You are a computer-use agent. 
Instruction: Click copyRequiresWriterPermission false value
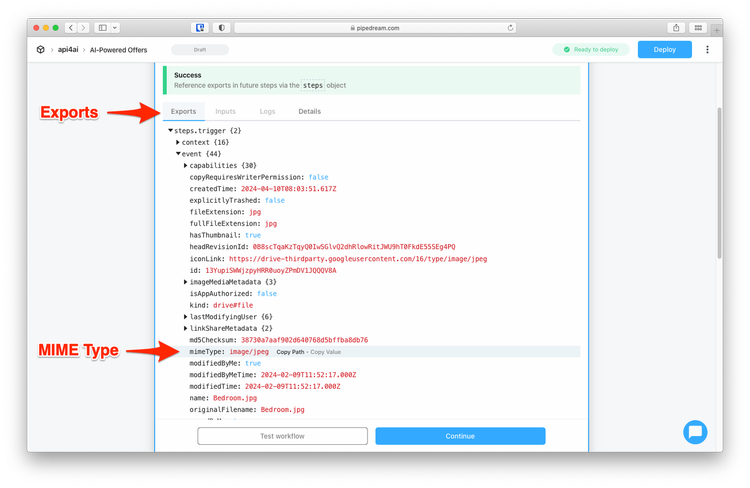[319, 177]
